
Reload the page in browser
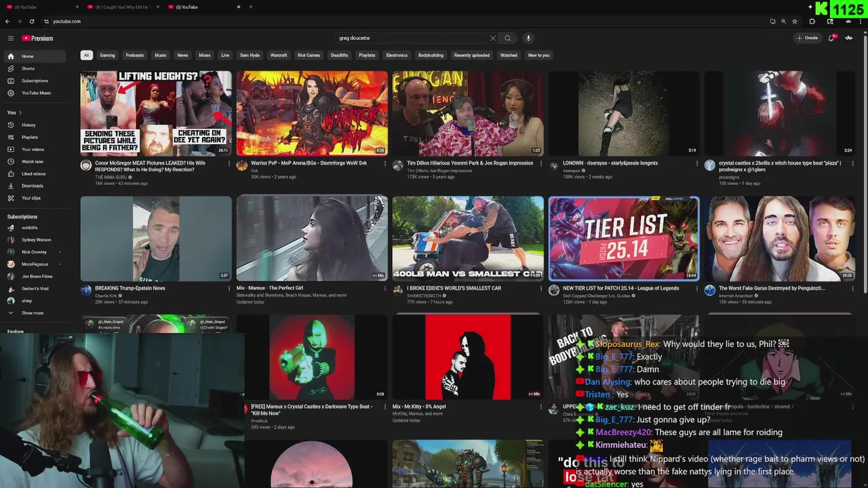(x=31, y=21)
